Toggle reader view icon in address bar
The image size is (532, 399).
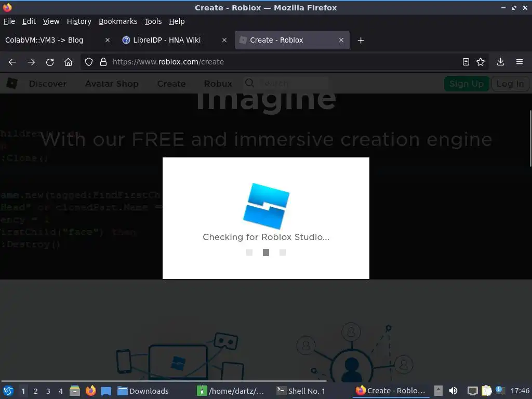click(x=466, y=62)
